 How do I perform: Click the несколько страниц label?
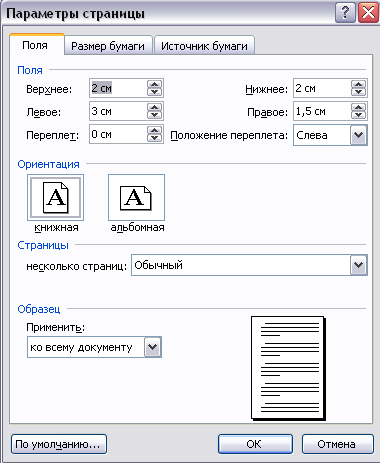point(77,266)
